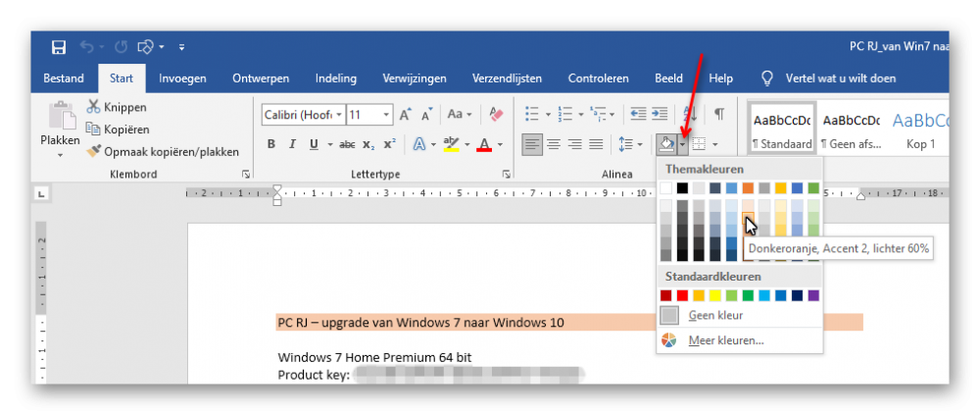The height and width of the screenshot is (415, 980).
Task: Open the Bestand menu
Action: pyautogui.click(x=63, y=78)
